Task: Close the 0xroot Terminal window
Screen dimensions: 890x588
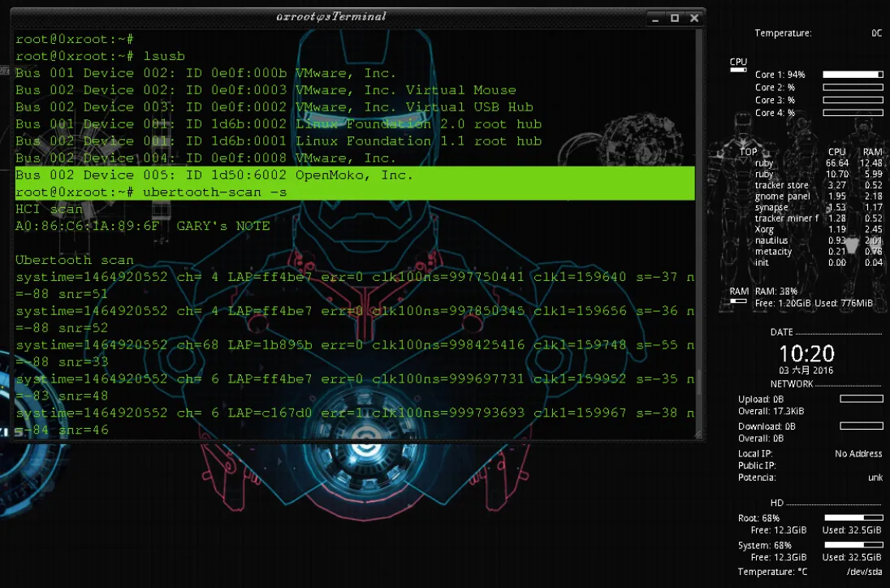Action: tap(694, 18)
